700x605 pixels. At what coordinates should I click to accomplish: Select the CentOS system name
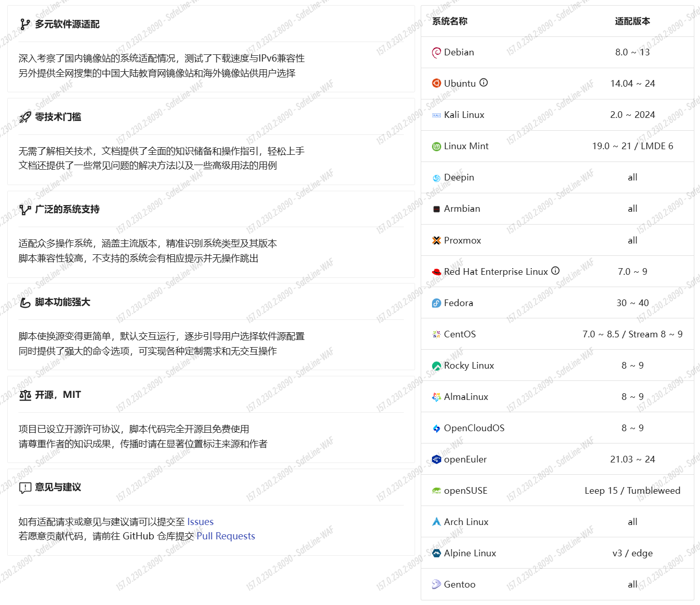tap(460, 334)
